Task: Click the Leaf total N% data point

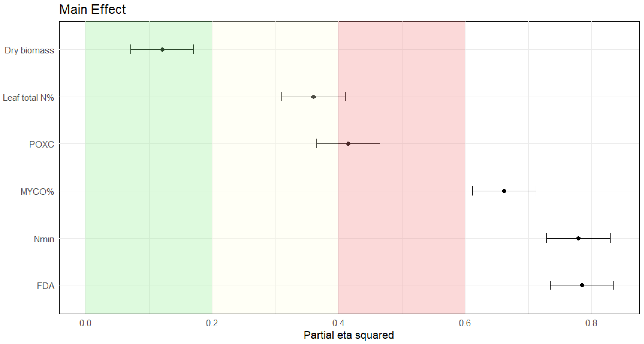Action: point(314,97)
